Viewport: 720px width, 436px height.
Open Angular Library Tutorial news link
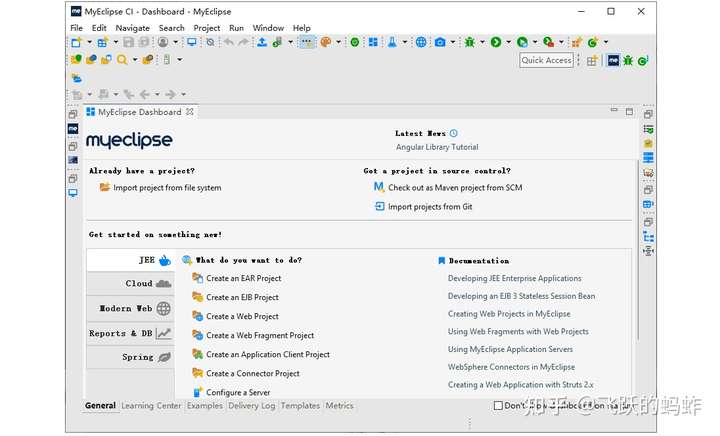pos(437,147)
